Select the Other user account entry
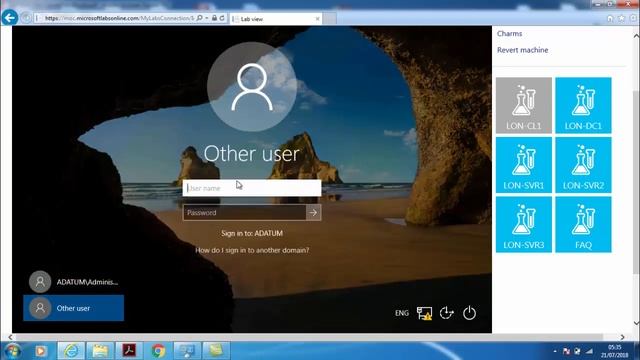 click(x=74, y=308)
